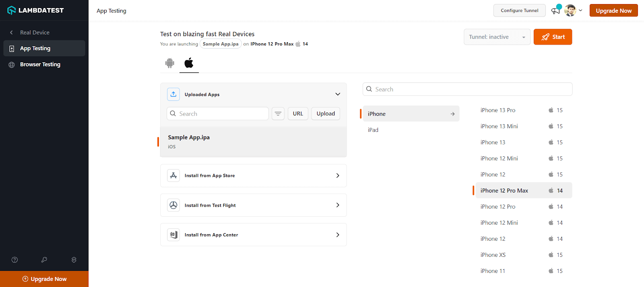This screenshot has height=287, width=644.
Task: Select Sample App.ipa from app list
Action: tap(254, 141)
